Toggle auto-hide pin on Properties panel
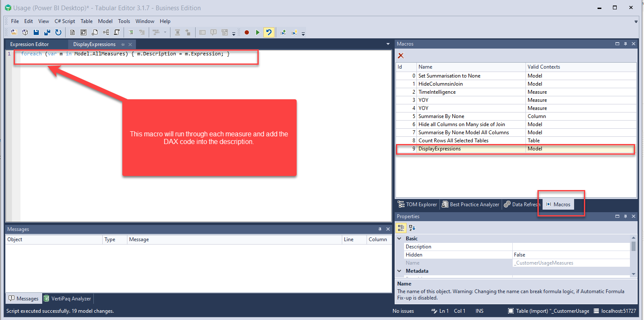The width and height of the screenshot is (644, 320). point(625,216)
